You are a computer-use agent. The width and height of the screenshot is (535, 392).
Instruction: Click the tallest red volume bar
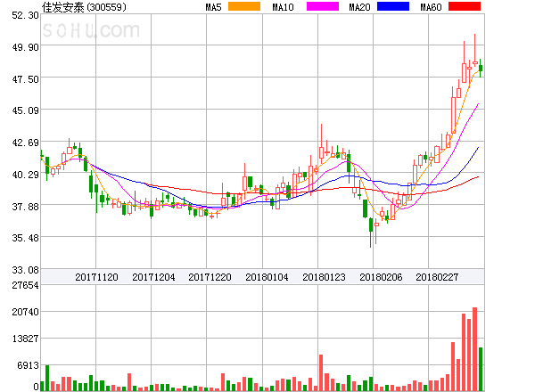[474, 349]
